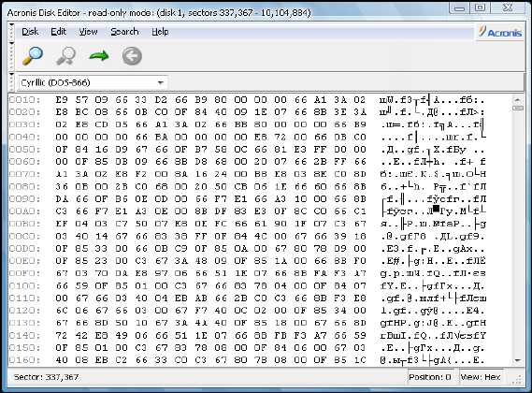Open the Help menu
Screen dimensions: 532x393
(160, 32)
